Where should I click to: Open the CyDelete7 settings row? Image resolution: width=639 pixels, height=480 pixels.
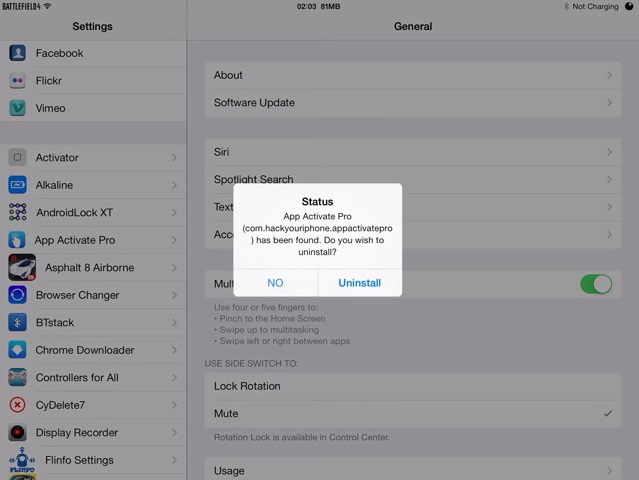[x=93, y=405]
